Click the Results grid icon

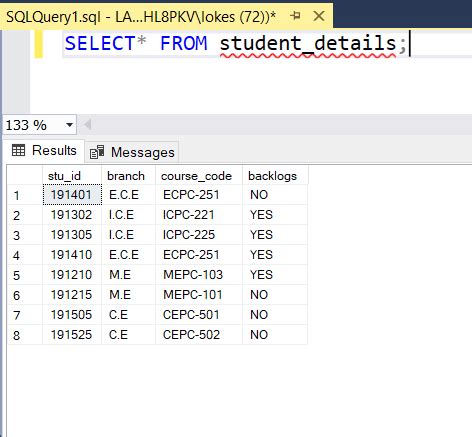pyautogui.click(x=18, y=150)
